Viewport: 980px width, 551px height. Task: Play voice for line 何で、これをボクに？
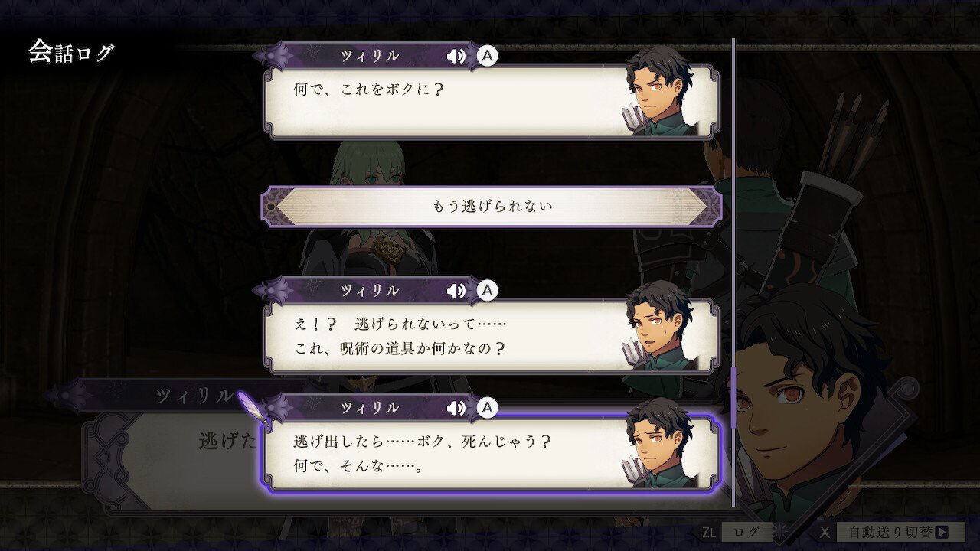coord(456,56)
